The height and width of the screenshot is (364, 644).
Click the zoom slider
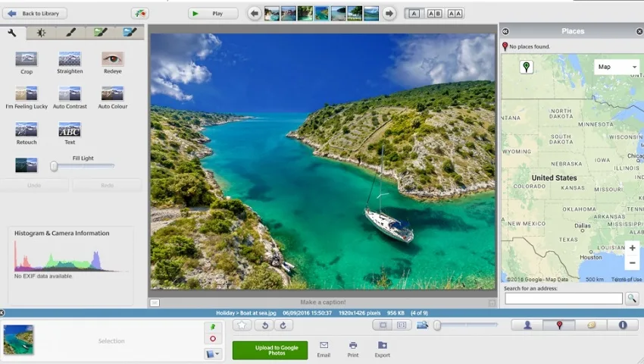click(x=467, y=325)
